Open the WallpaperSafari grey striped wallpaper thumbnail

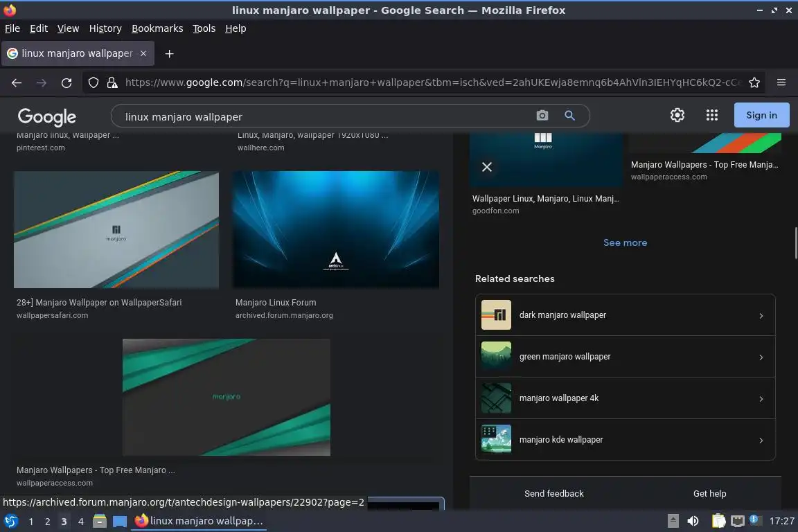[116, 229]
